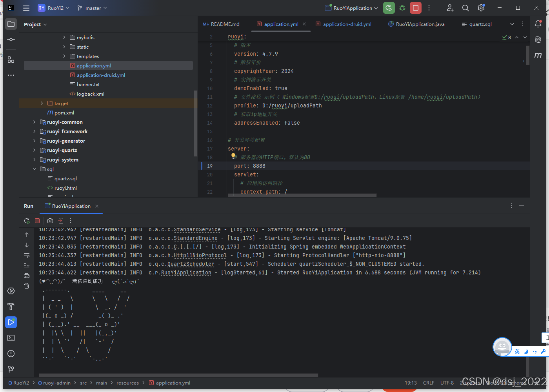549x392 pixels.
Task: Expand the target folder
Action: coord(42,103)
